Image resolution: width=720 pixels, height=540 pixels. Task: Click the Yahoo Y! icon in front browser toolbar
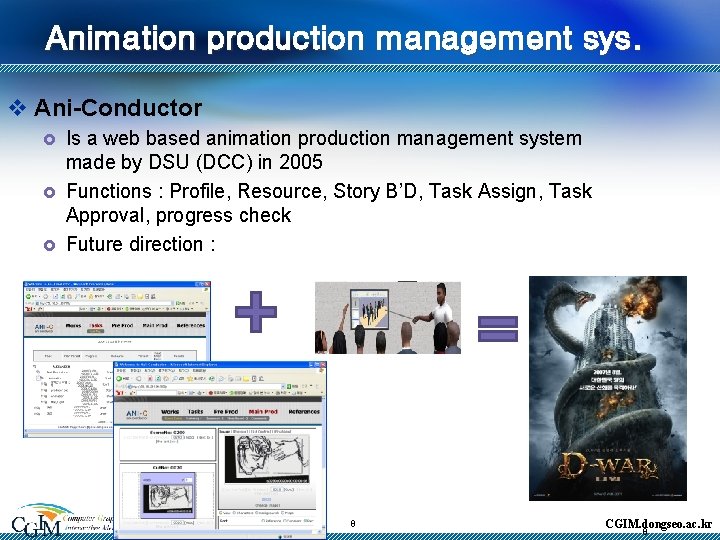120,393
